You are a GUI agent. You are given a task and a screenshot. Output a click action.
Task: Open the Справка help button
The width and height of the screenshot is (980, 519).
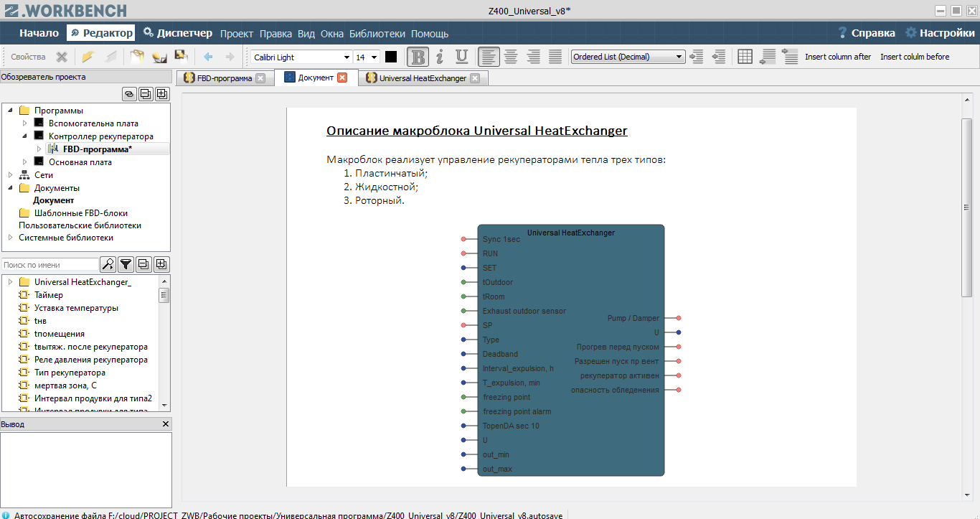coord(866,33)
